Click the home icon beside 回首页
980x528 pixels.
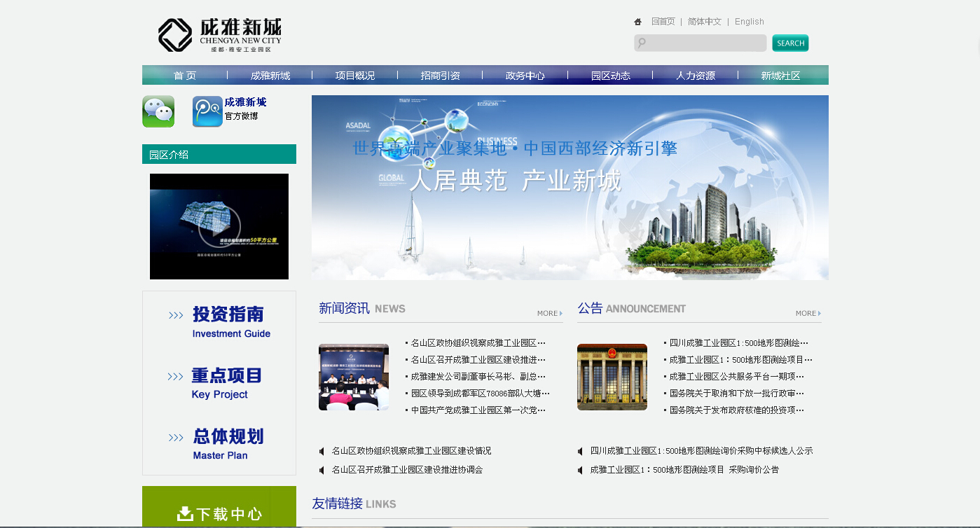point(637,22)
